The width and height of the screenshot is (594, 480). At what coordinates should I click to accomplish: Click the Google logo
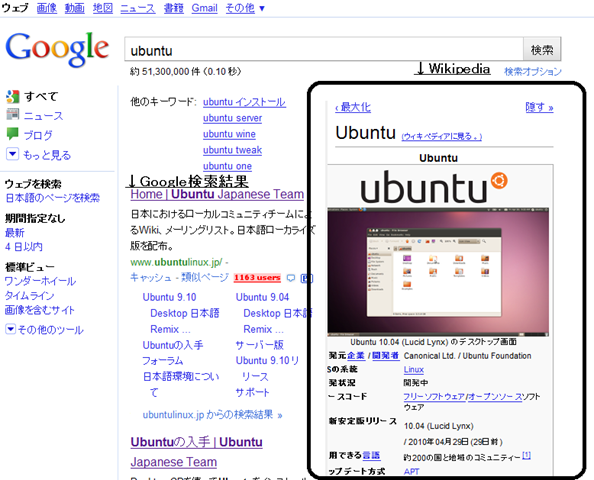tap(57, 49)
